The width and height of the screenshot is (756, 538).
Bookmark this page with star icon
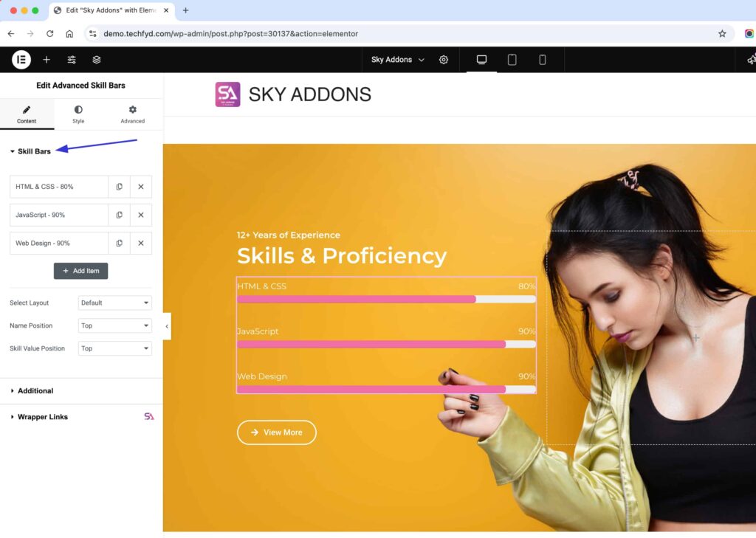722,34
